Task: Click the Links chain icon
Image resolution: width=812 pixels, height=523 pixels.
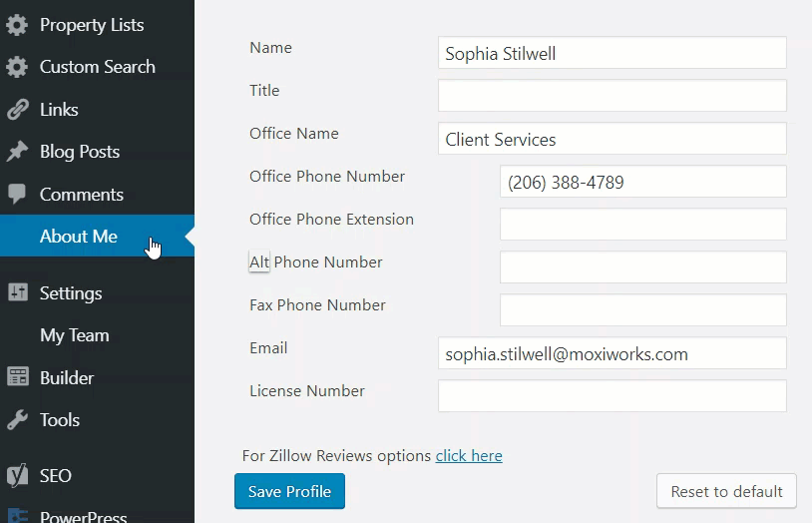Action: click(x=17, y=110)
